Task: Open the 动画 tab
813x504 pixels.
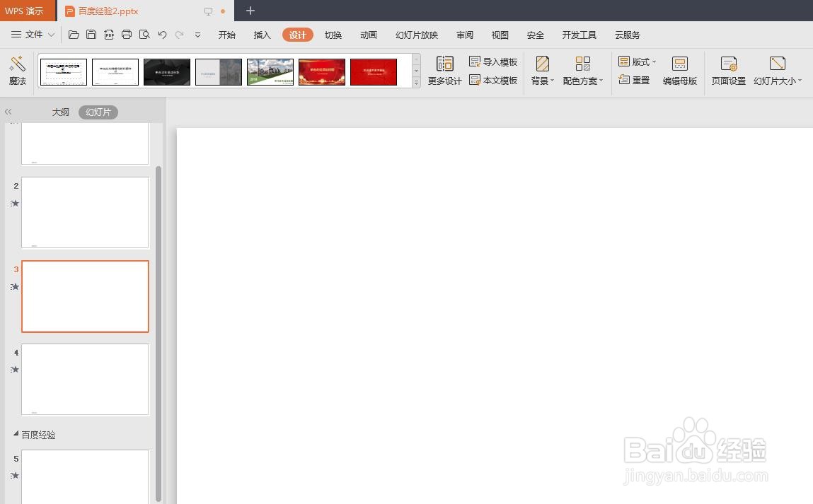Action: click(x=368, y=35)
